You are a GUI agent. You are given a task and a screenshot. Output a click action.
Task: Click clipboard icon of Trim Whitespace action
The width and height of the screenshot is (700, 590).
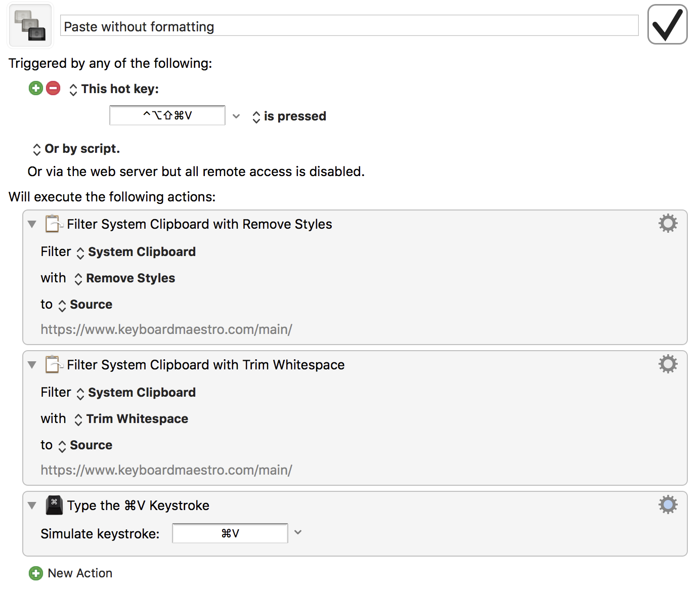[x=54, y=364]
